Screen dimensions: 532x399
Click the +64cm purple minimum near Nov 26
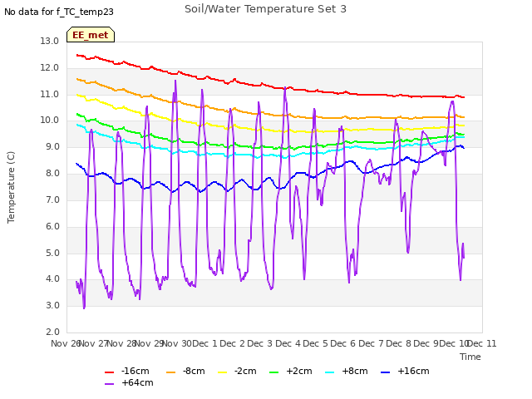click(x=84, y=308)
